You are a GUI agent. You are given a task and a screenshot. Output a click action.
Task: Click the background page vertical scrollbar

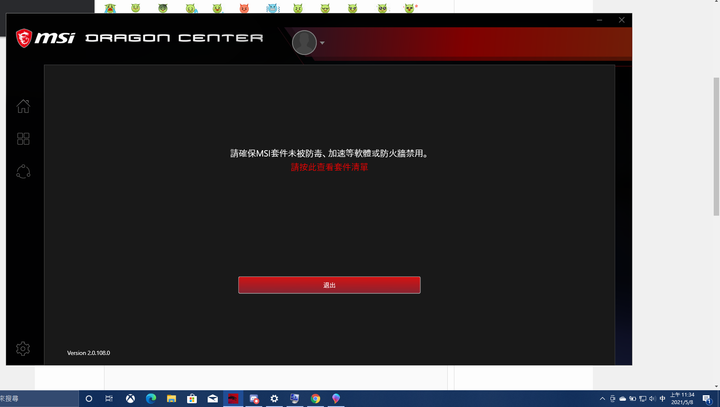(x=716, y=146)
